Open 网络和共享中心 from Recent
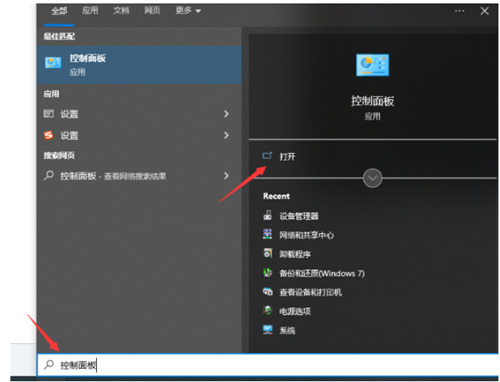Viewport: 500px width, 382px height. pos(306,235)
